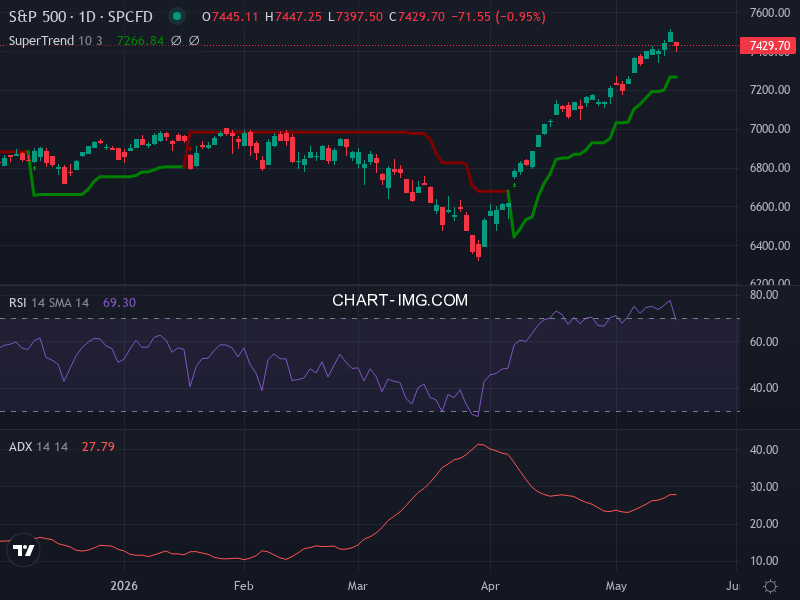Click the green market status dot

(x=177, y=16)
